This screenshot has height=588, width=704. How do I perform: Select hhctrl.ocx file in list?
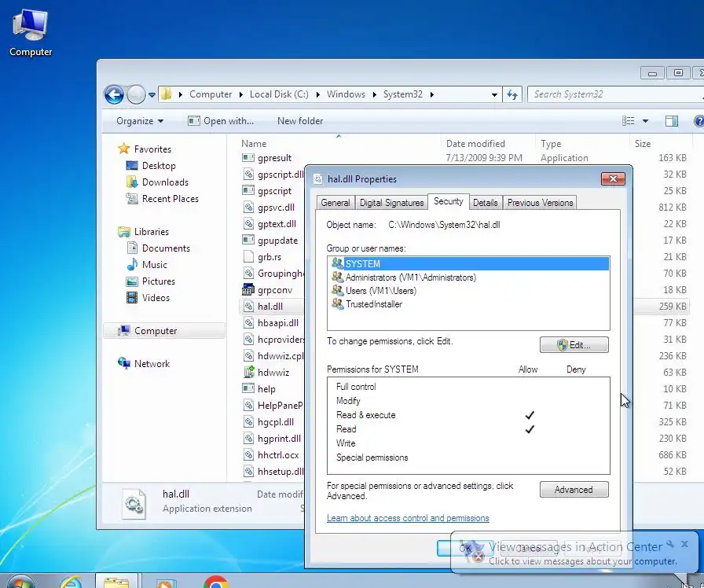278,455
